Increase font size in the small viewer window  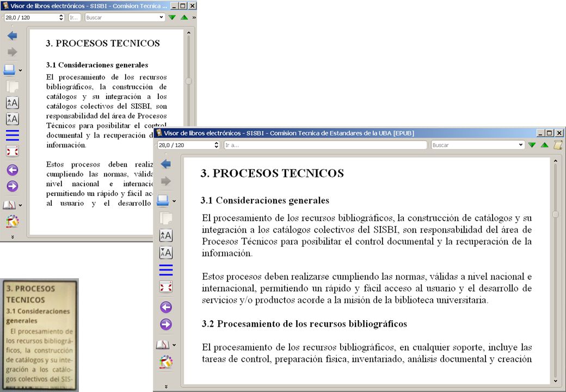[13, 103]
